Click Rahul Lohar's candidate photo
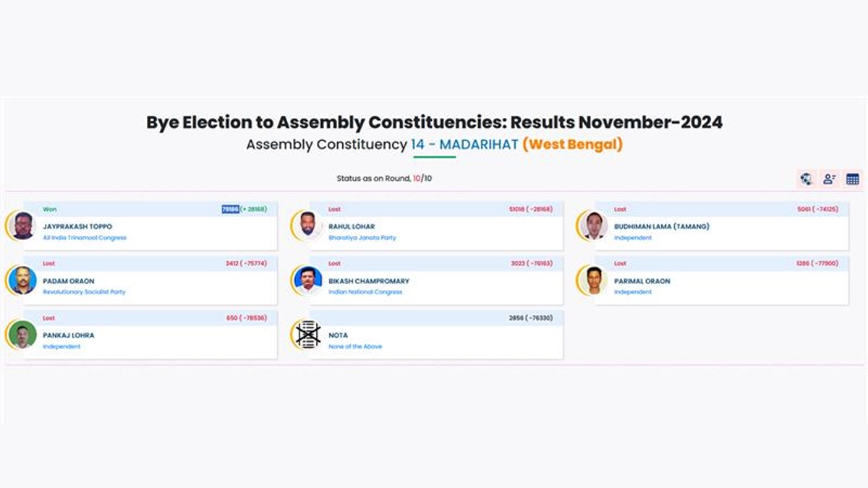The height and width of the screenshot is (488, 868). click(x=308, y=226)
